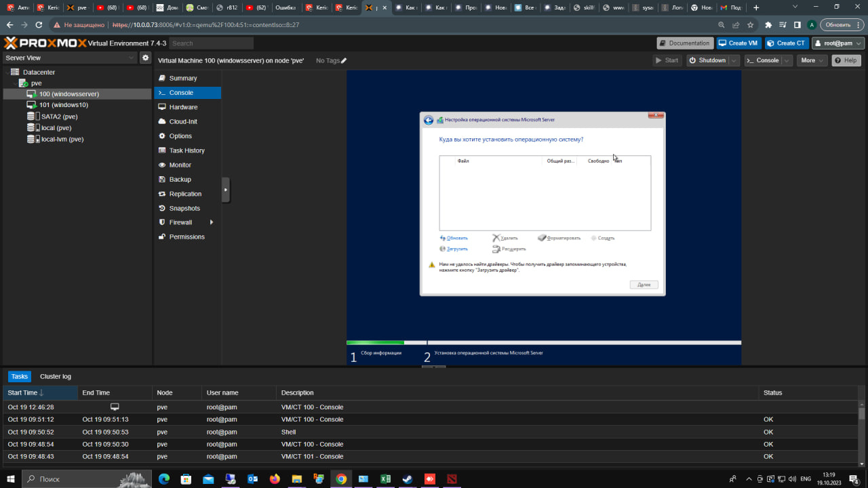This screenshot has height=488, width=868.
Task: Open the More dropdown menu
Action: pyautogui.click(x=812, y=60)
